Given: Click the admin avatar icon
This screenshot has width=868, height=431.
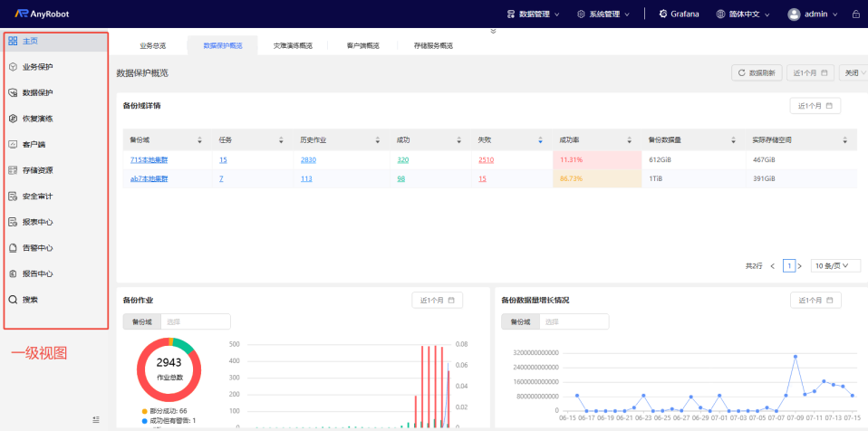Looking at the screenshot, I should 794,14.
